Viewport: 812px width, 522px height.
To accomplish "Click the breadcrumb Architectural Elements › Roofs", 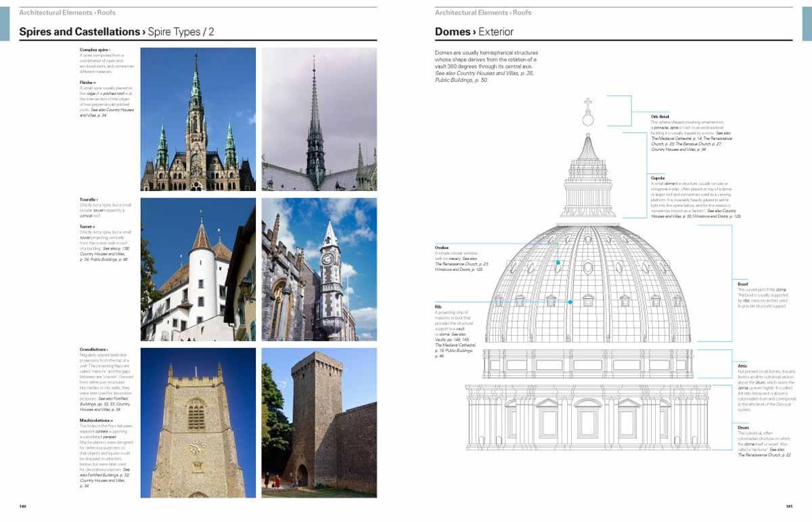I will [66, 12].
